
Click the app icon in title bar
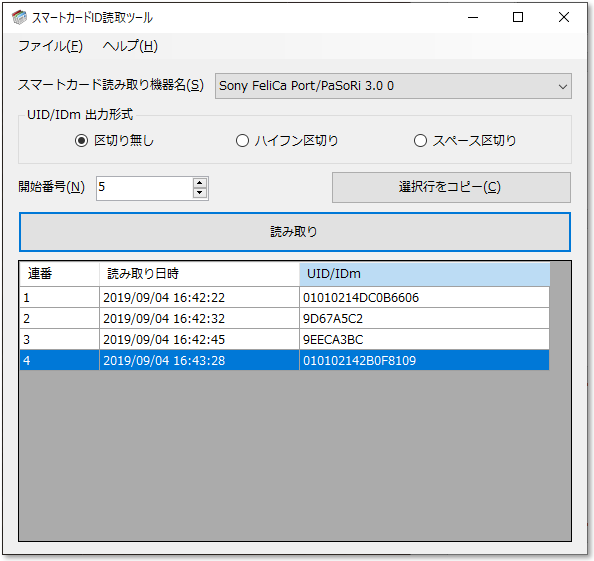19,17
